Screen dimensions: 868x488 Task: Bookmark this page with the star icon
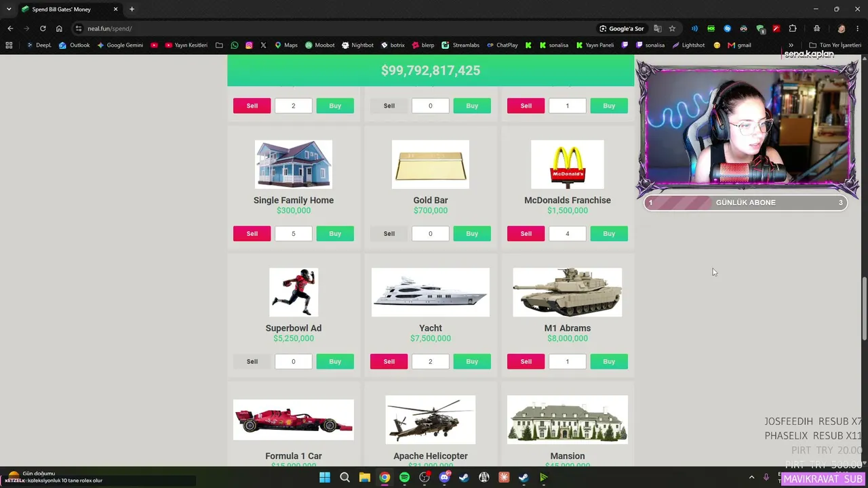point(672,28)
